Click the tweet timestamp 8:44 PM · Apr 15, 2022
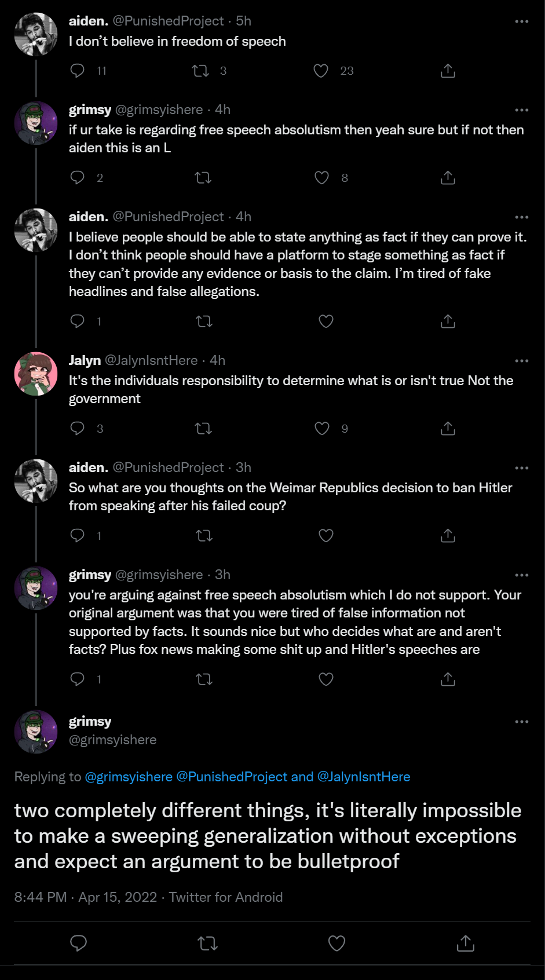 click(x=86, y=897)
